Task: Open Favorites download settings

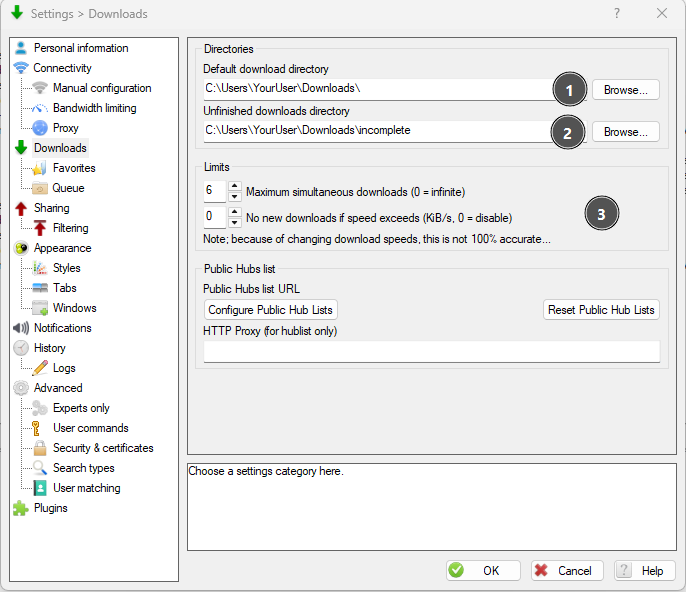Action: pyautogui.click(x=74, y=168)
